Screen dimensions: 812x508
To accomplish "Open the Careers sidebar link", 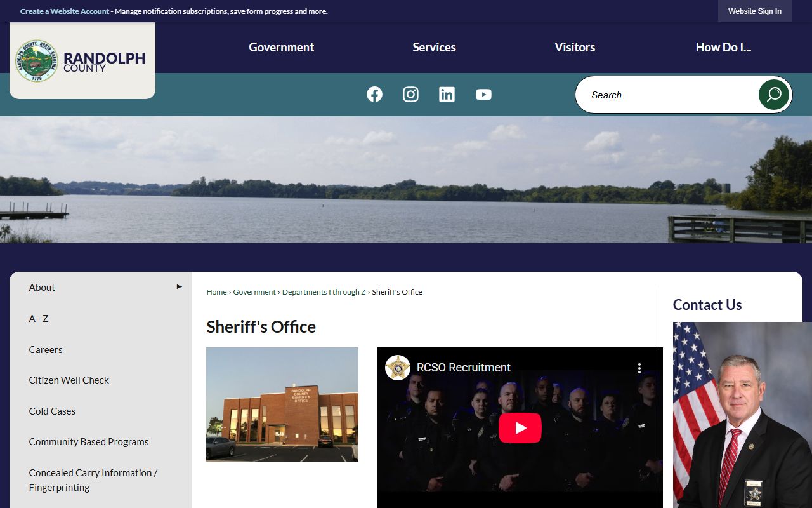I will (46, 349).
